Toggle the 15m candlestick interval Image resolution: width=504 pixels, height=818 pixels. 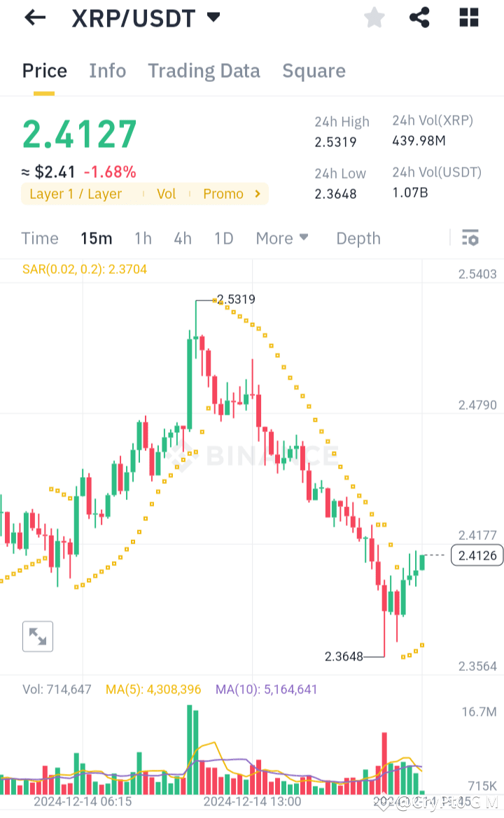click(x=96, y=238)
